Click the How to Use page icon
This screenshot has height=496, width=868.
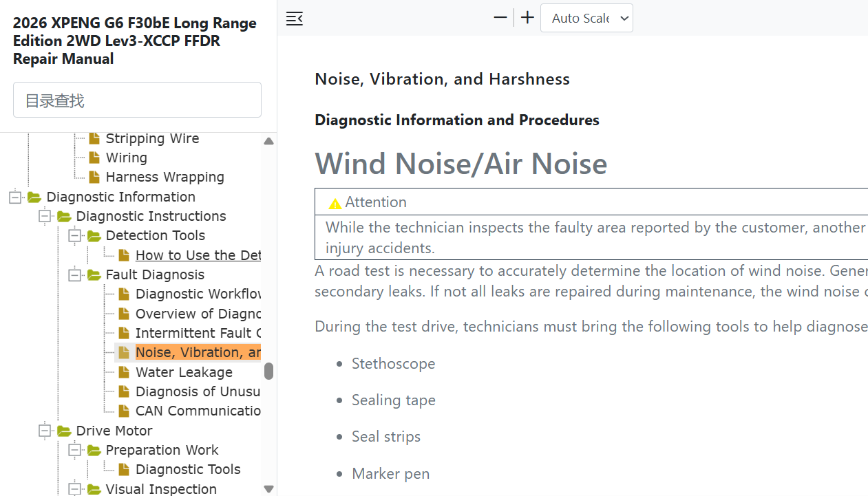click(124, 255)
